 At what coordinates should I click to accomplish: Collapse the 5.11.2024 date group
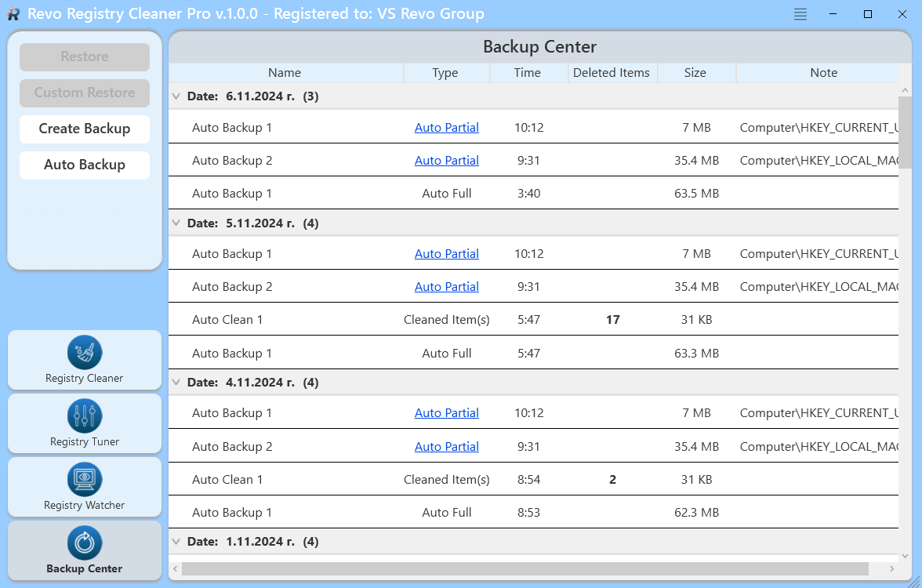tap(176, 223)
